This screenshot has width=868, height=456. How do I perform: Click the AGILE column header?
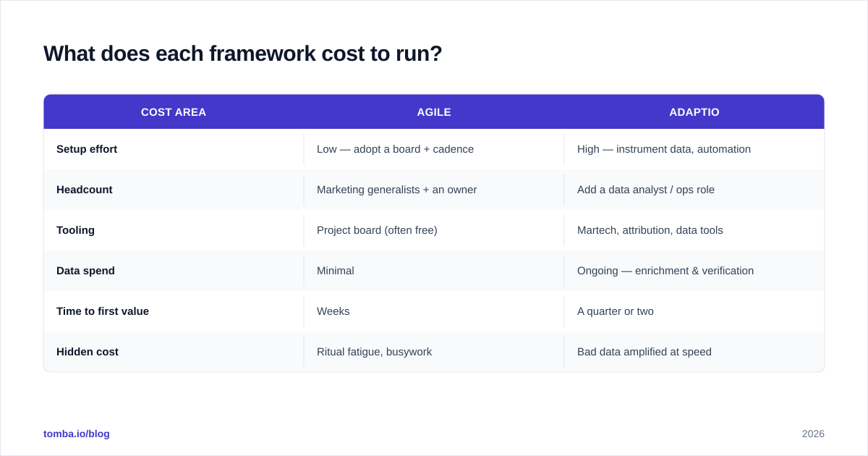[434, 112]
